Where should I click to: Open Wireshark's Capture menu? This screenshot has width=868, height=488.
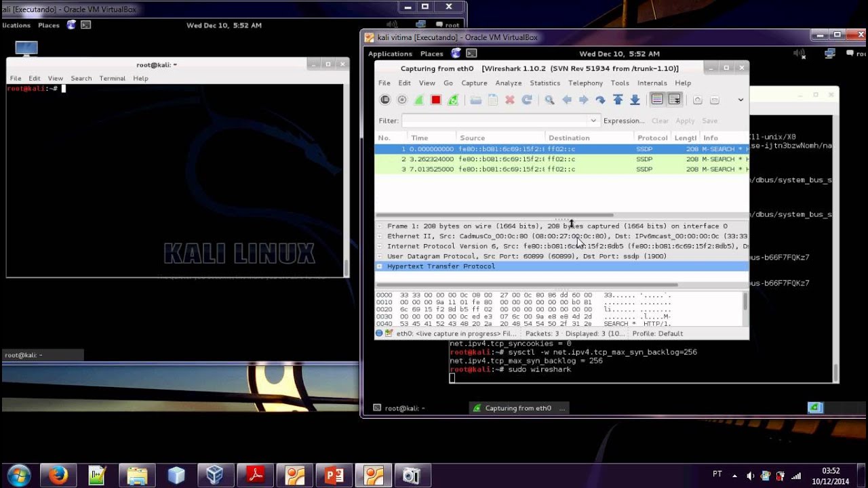(x=474, y=83)
